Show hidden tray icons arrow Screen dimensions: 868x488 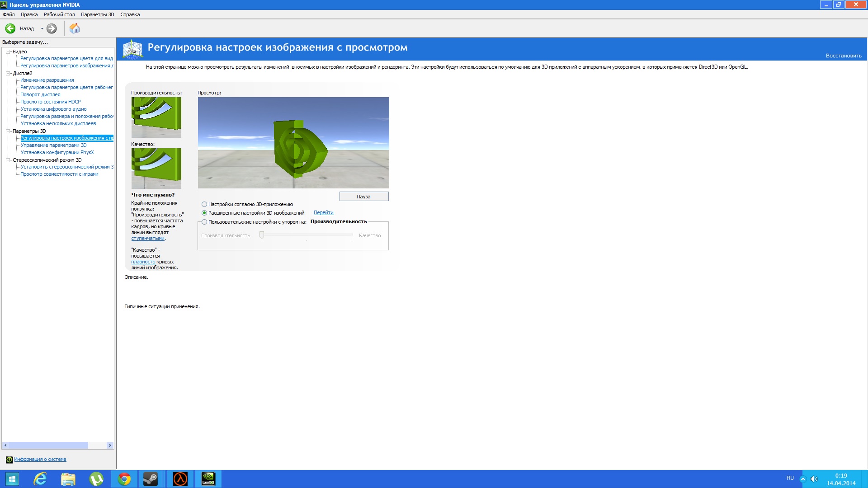(803, 479)
